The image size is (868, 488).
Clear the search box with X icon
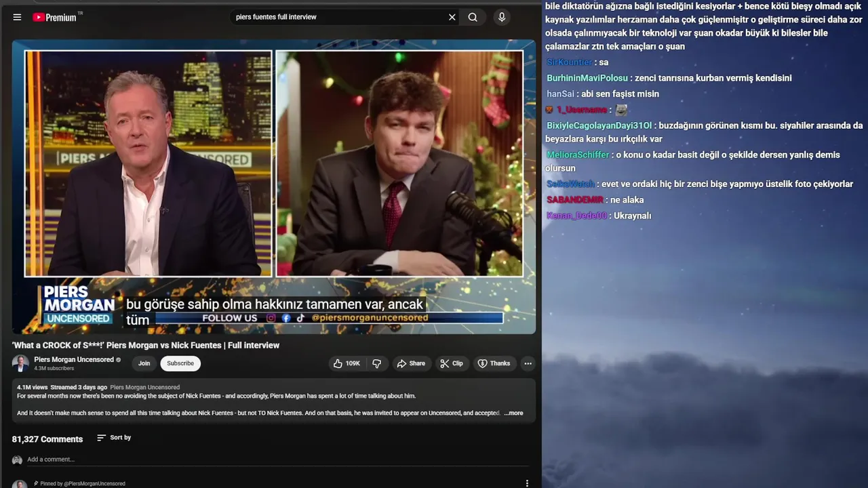click(x=452, y=17)
